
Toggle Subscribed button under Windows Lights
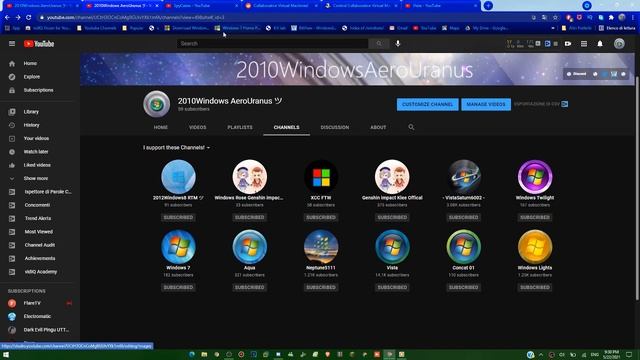coord(535,287)
